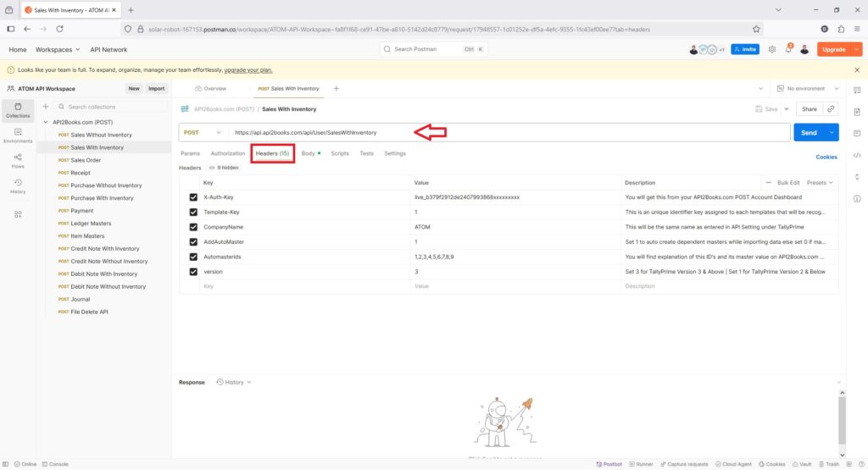This screenshot has height=470, width=868.
Task: Open the user avatar menu
Action: pos(804,49)
